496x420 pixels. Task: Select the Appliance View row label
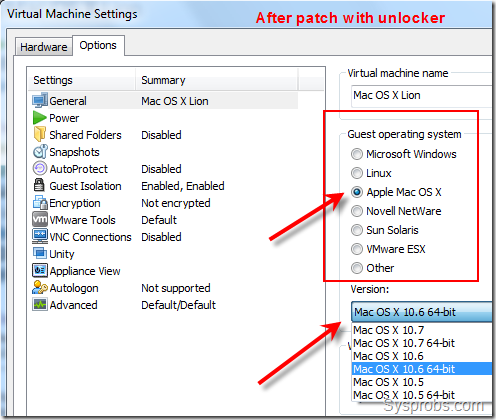click(x=85, y=271)
